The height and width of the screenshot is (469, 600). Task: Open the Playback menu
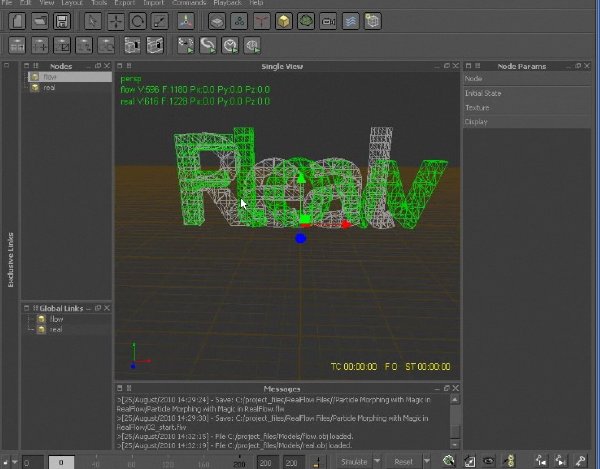(227, 3)
